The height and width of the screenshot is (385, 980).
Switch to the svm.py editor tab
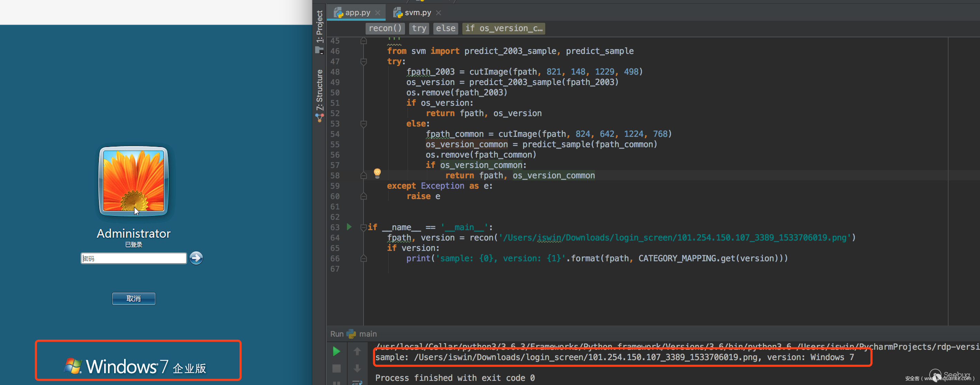tap(417, 12)
